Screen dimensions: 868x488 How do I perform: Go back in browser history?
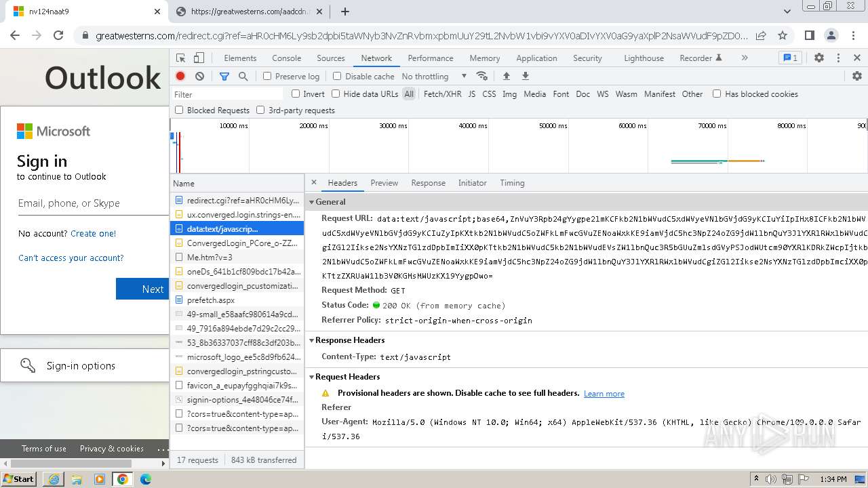[15, 35]
